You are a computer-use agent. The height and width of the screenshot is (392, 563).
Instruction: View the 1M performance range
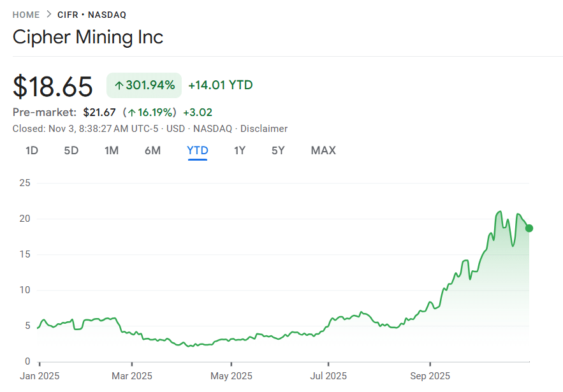pos(112,150)
